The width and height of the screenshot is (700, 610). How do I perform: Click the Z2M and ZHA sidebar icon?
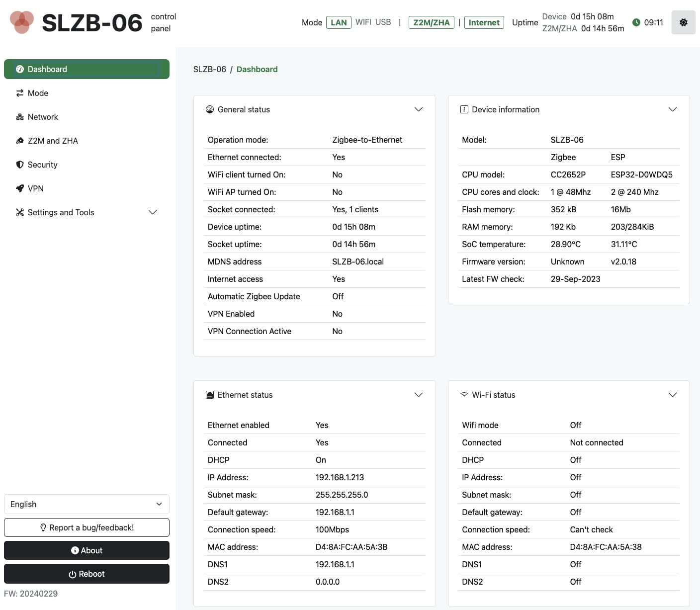tap(20, 141)
